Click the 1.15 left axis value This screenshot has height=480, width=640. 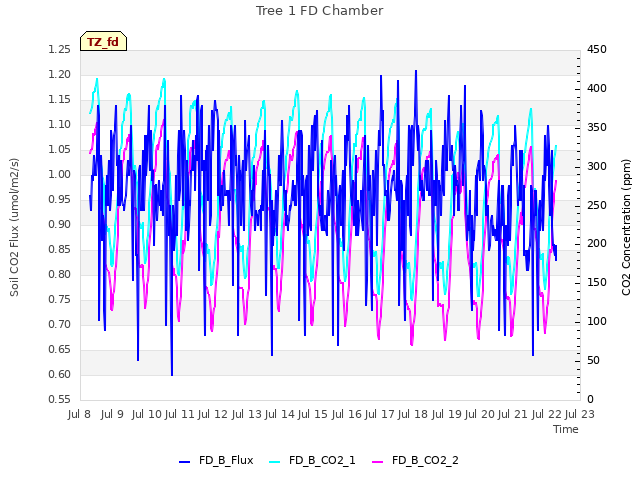[x=60, y=100]
